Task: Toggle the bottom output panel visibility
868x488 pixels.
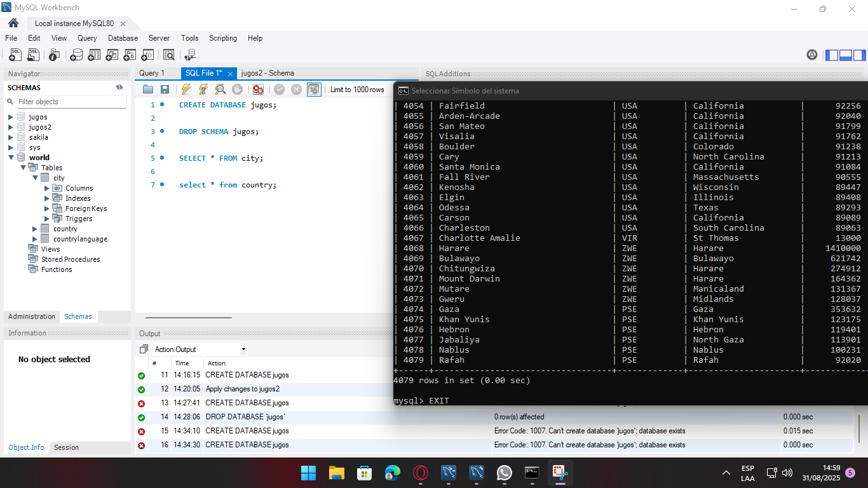Action: click(845, 55)
